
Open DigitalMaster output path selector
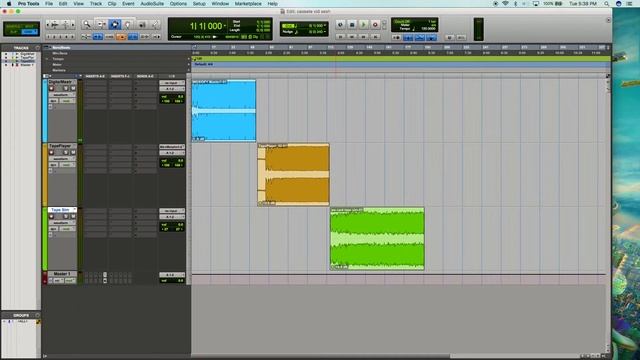coord(172,89)
